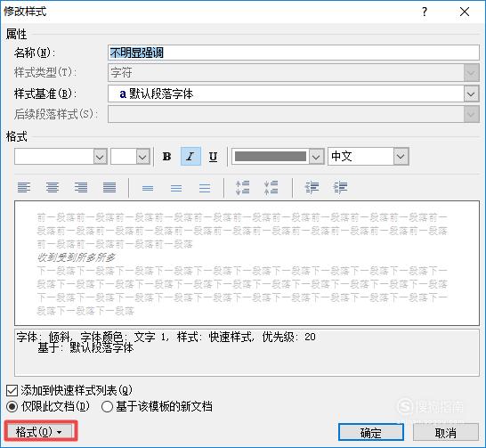Open the font color dropdown arrow
Screen dimensions: 486x448
click(316, 157)
